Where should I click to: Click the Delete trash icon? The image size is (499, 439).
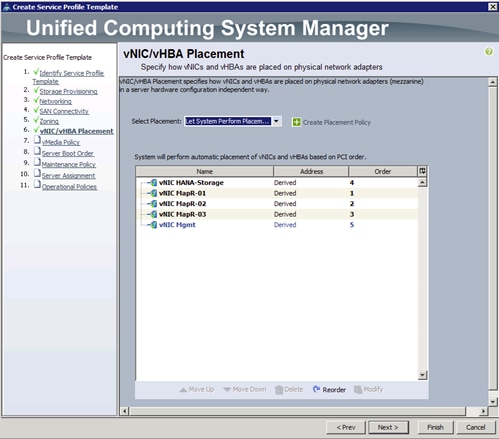(x=279, y=389)
